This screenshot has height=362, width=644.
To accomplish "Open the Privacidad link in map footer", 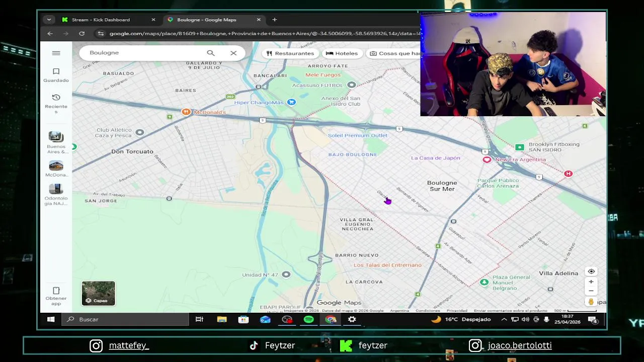I will point(457,310).
